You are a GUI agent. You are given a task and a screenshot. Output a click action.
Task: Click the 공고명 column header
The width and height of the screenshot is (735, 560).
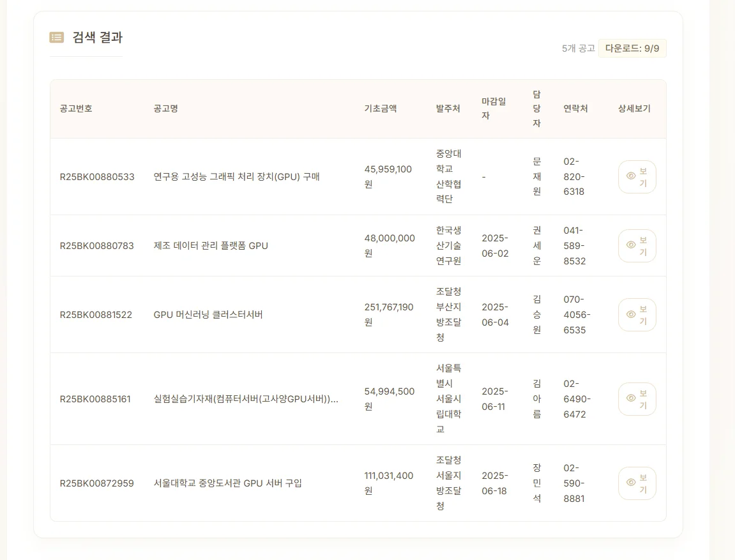coord(166,109)
